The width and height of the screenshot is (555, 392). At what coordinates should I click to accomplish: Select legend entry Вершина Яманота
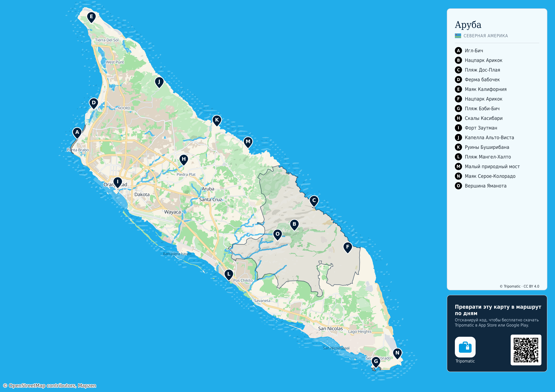tap(481, 186)
